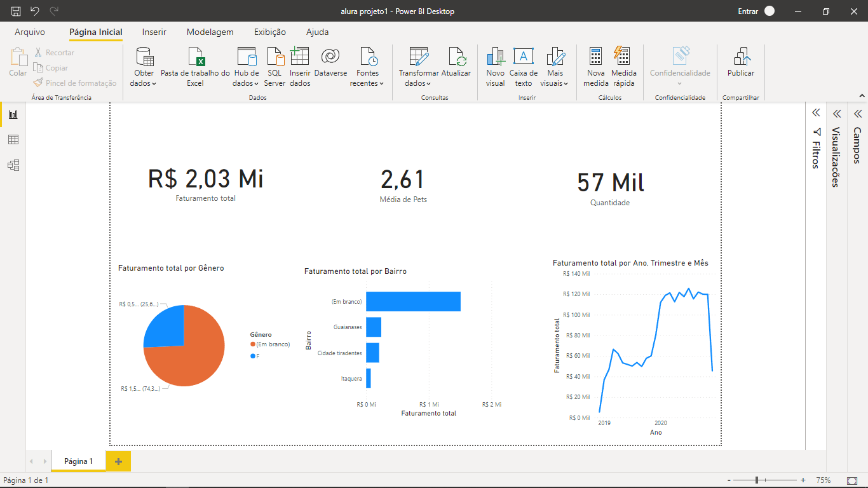This screenshot has width=868, height=488.
Task: Click Fit to page icon in status bar
Action: 852,480
